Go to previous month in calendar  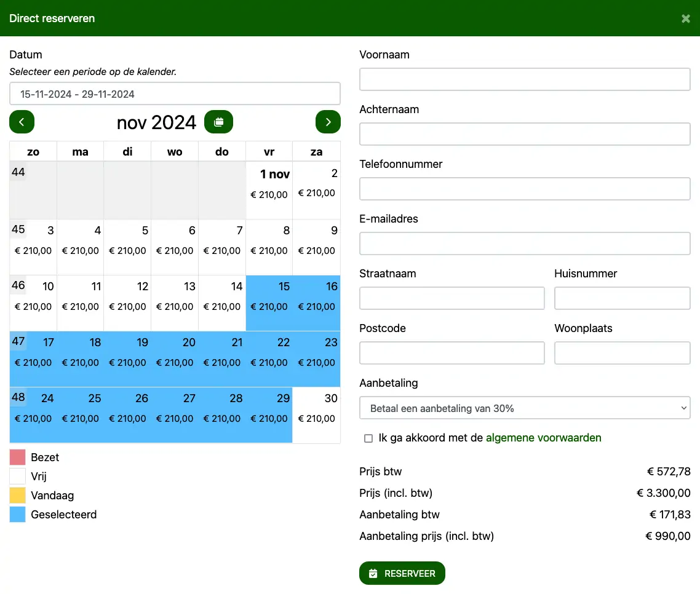pos(22,122)
